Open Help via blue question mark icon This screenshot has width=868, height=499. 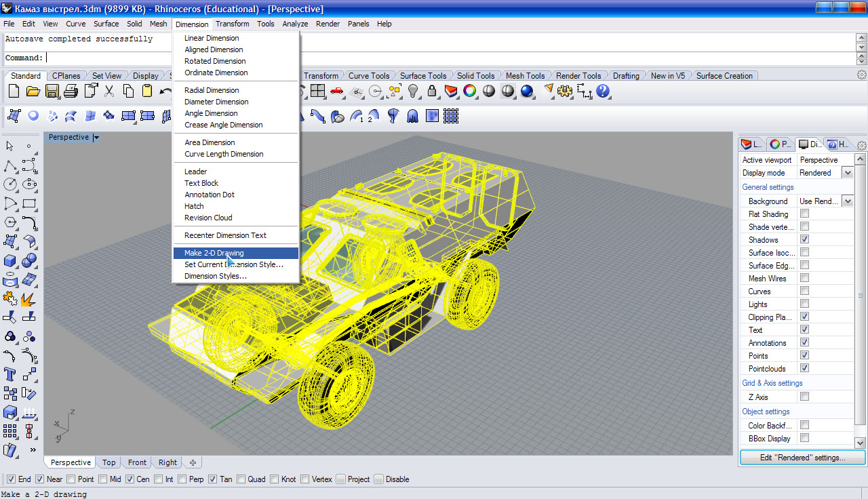pyautogui.click(x=603, y=91)
